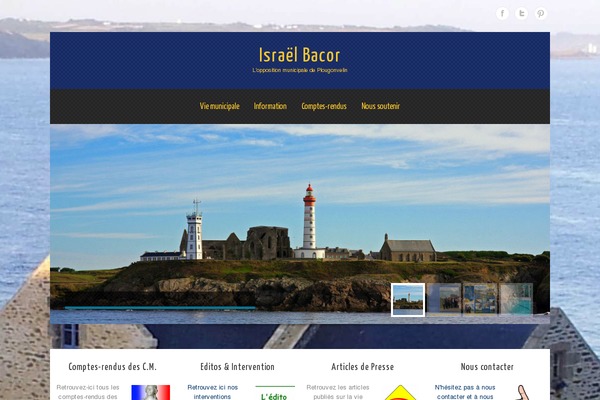
Task: Select the third slider thumbnail with posters
Action: (x=480, y=299)
